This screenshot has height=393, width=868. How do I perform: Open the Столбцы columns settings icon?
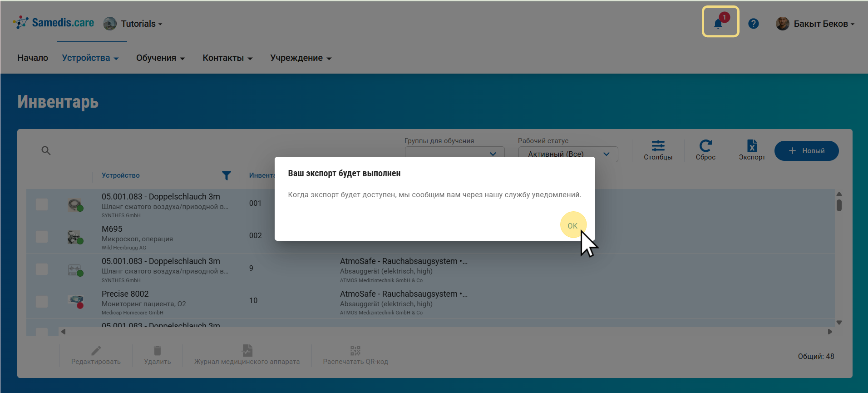[658, 146]
